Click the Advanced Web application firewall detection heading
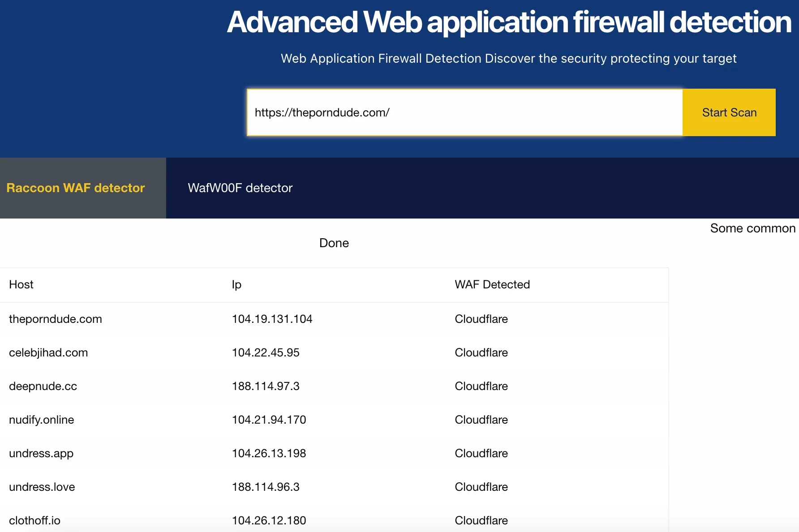Viewport: 799px width, 532px height. pos(509,22)
